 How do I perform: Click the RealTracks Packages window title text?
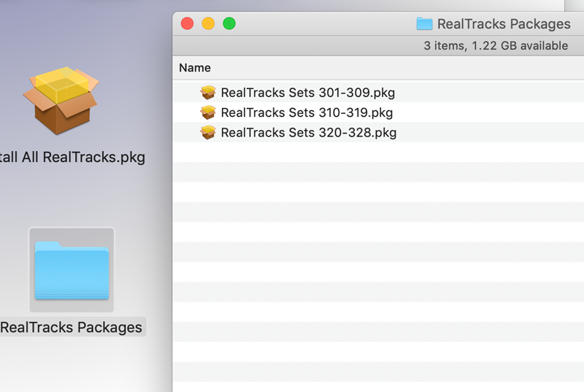(x=504, y=24)
